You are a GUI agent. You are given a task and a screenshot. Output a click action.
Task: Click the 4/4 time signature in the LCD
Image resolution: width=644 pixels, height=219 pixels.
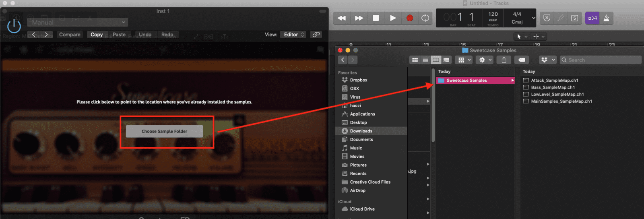click(x=517, y=14)
